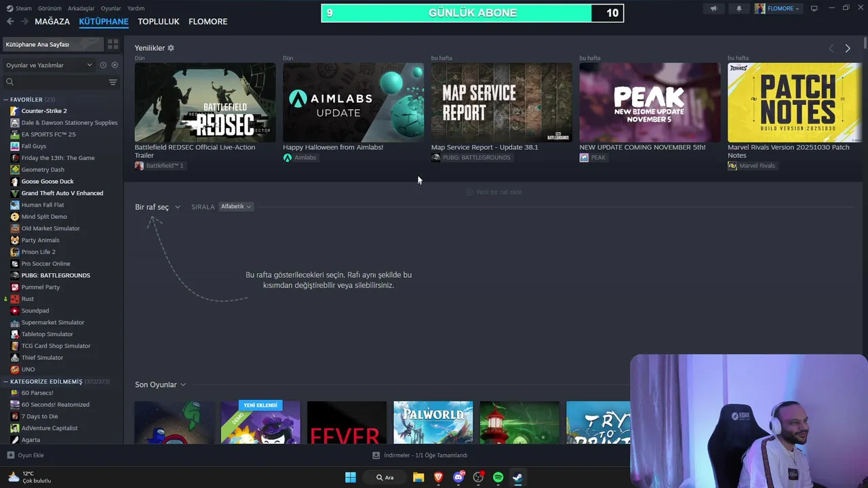Open İndirmeler downloads status
This screenshot has height=488, width=868.
coord(420,455)
